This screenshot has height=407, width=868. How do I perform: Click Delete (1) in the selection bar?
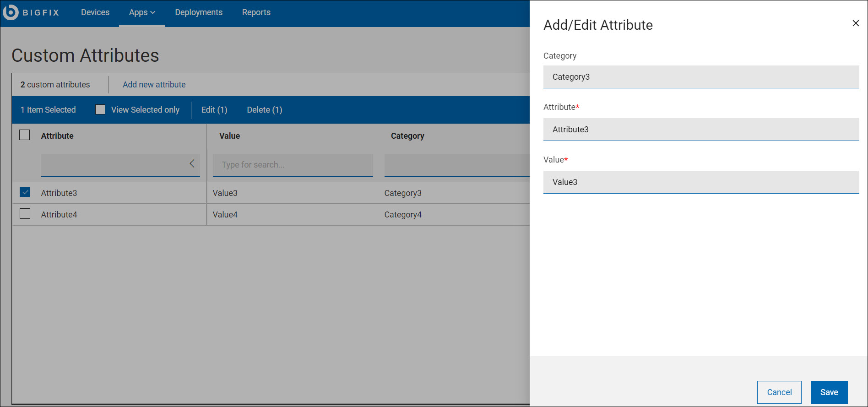click(x=264, y=110)
